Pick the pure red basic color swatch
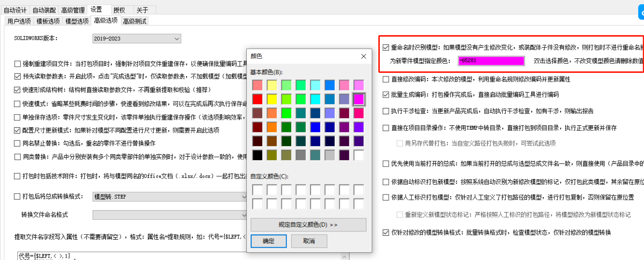Screen dimensions: 644x260 [257, 99]
